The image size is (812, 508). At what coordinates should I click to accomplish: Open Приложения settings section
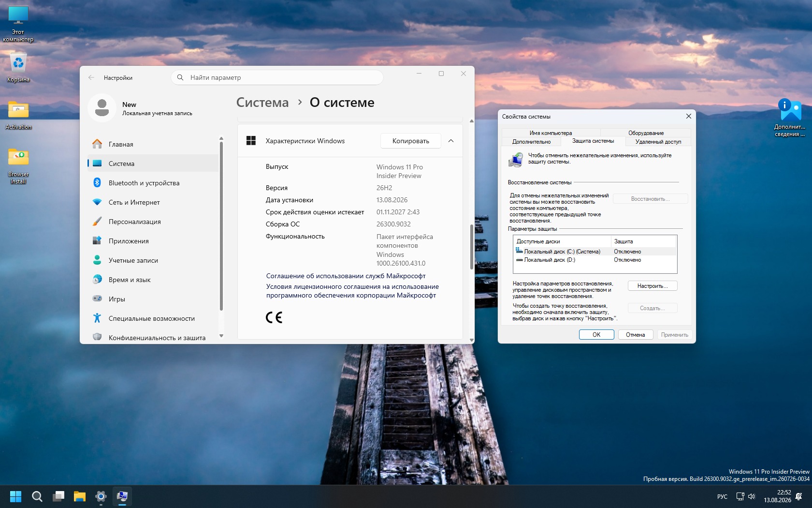(153, 241)
